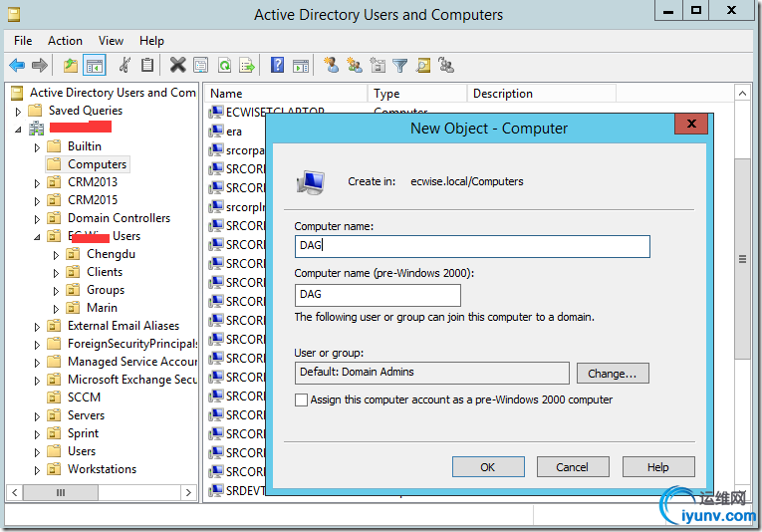Click the Cut scissors icon
This screenshot has width=762, height=532.
pyautogui.click(x=125, y=65)
